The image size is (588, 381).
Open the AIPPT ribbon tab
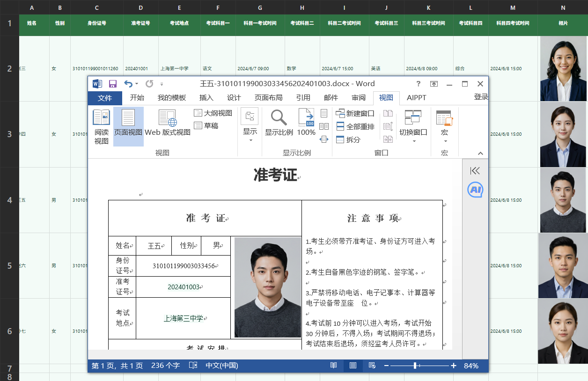point(416,98)
